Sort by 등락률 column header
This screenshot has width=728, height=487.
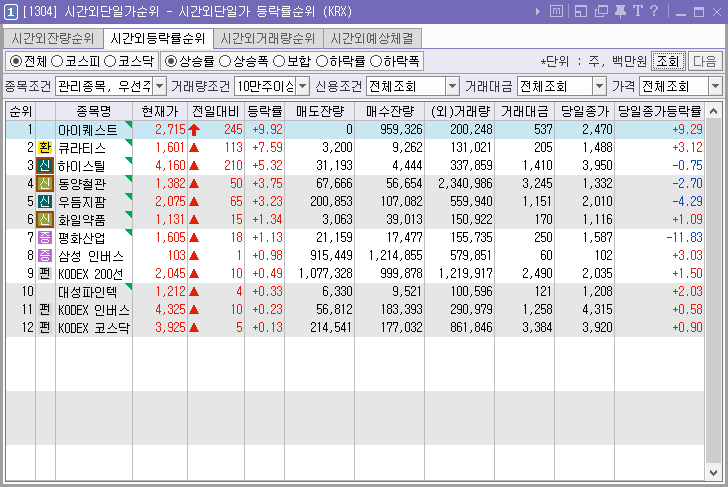[265, 111]
